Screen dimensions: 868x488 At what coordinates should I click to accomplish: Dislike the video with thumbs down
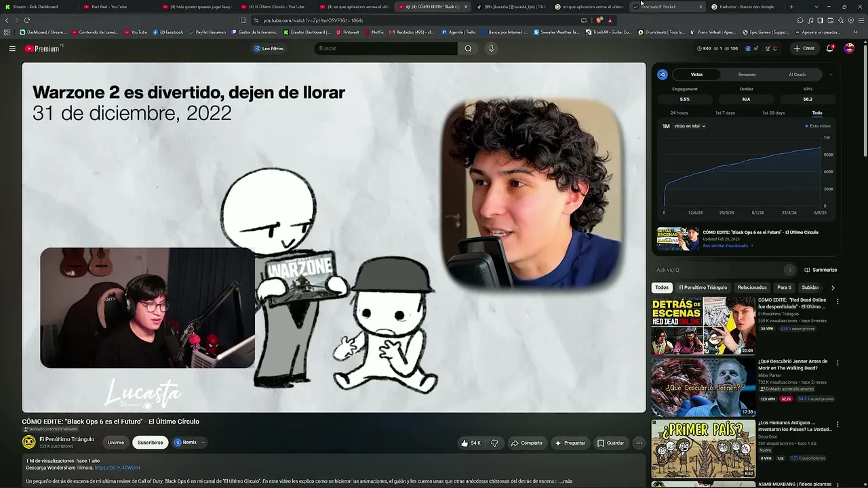coord(494,443)
